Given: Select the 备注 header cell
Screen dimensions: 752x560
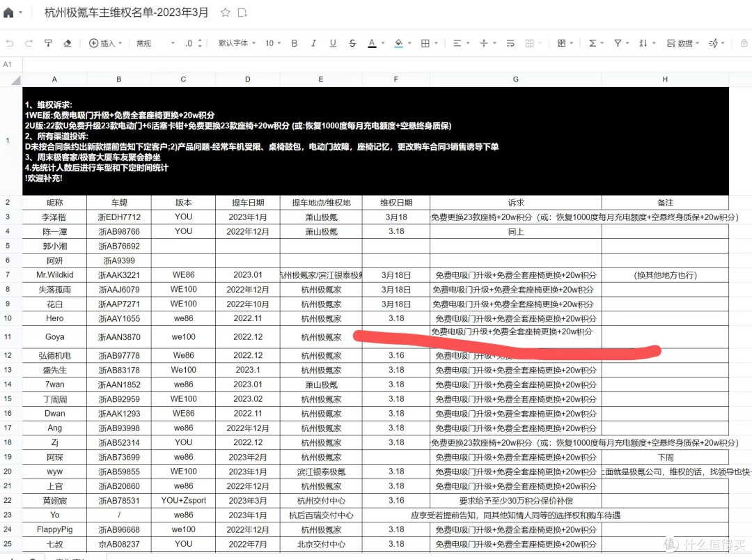Looking at the screenshot, I should (x=665, y=203).
